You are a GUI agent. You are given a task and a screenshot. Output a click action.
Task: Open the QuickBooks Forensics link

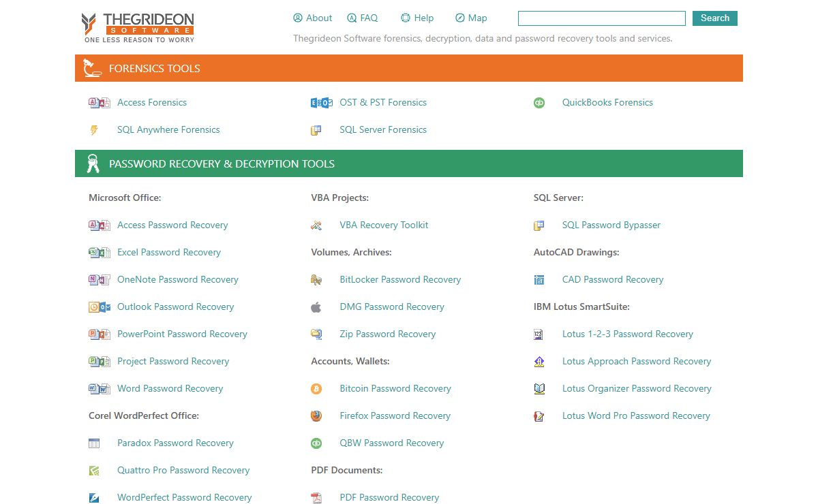pyautogui.click(x=607, y=103)
